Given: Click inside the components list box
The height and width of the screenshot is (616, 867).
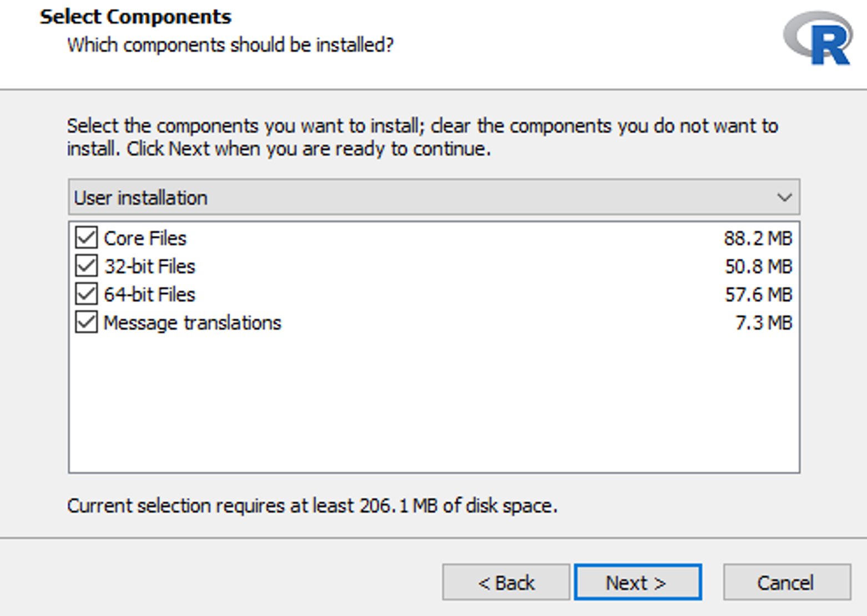Looking at the screenshot, I should pos(433,400).
